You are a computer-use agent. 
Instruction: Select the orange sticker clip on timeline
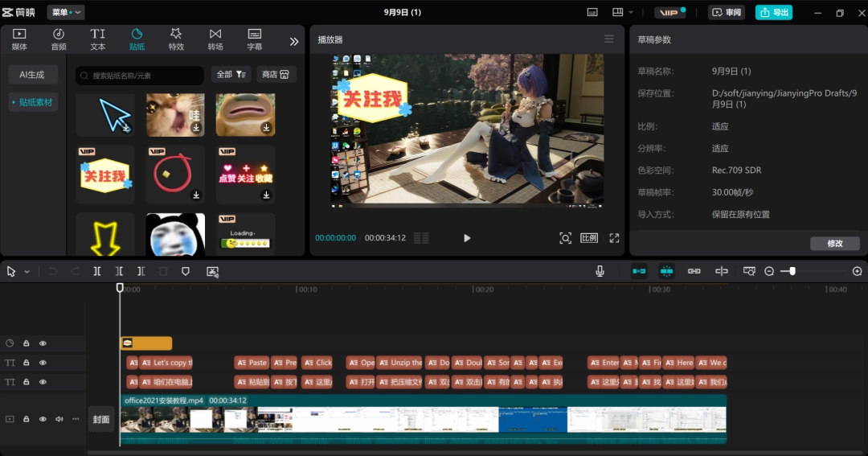(x=146, y=343)
